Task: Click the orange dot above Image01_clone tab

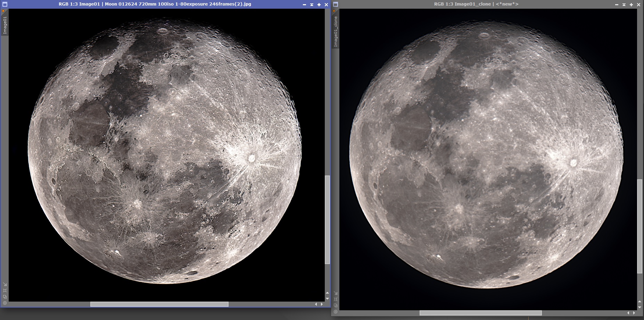Action: pyautogui.click(x=335, y=11)
